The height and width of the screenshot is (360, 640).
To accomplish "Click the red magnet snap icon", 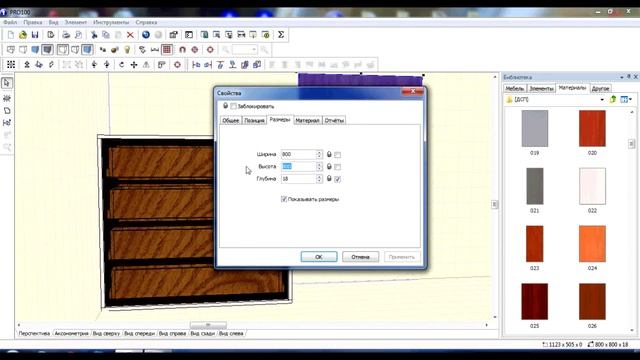I will [182, 50].
